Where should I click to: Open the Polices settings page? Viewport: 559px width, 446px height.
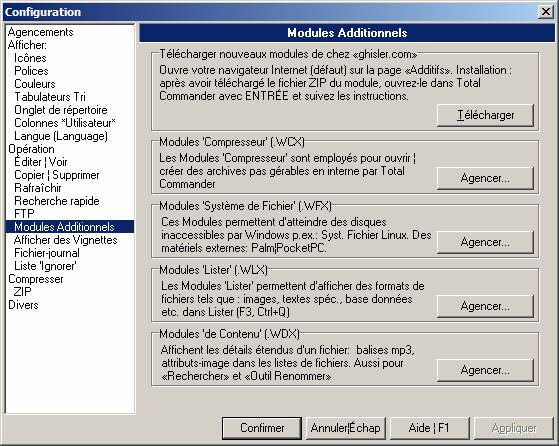[31, 71]
